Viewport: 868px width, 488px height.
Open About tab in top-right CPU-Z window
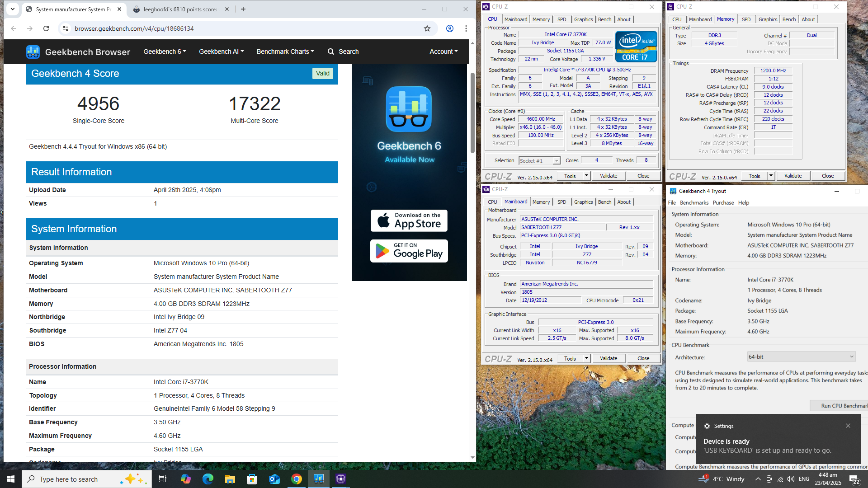[x=808, y=19]
